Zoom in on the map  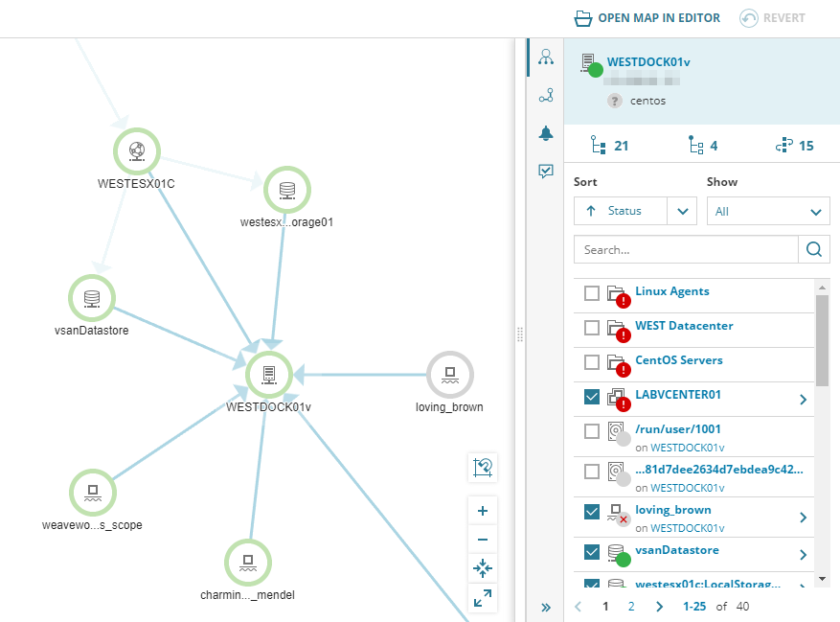[483, 511]
